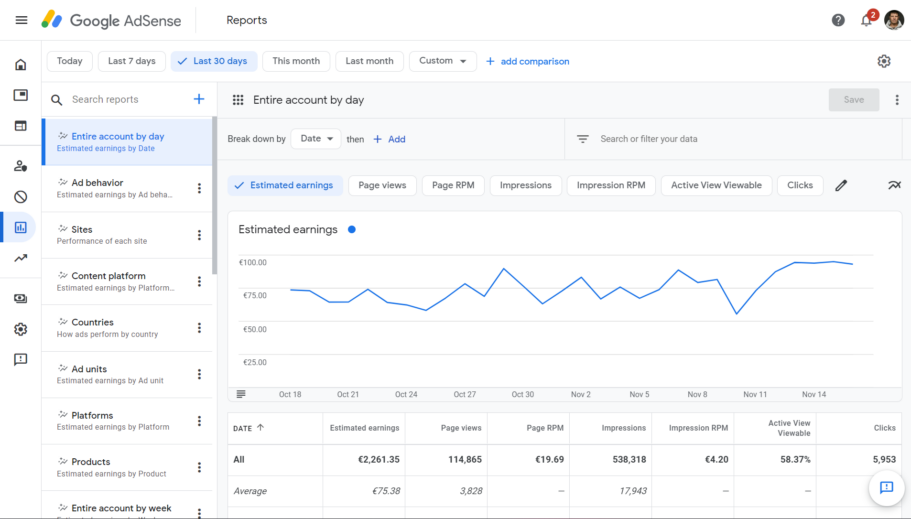Select Last 7 days date range
The image size is (911, 519).
(x=132, y=61)
